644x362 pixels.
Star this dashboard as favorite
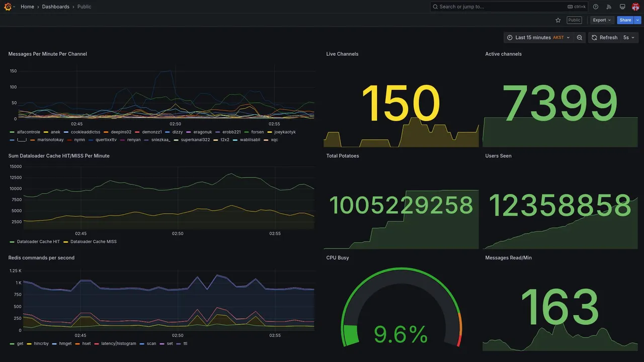558,20
